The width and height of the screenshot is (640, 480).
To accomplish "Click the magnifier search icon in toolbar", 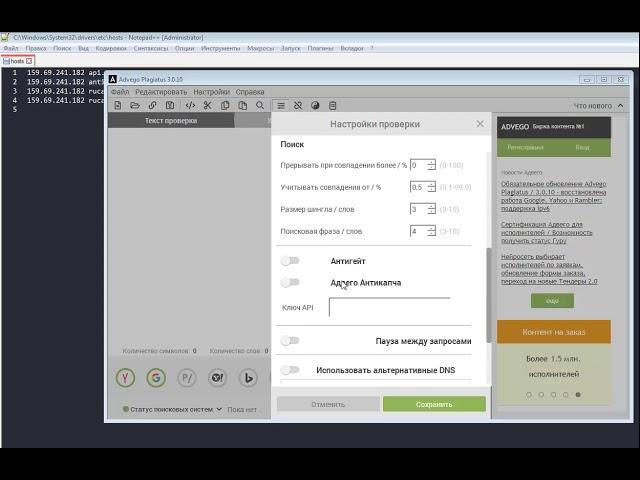I will pyautogui.click(x=260, y=105).
